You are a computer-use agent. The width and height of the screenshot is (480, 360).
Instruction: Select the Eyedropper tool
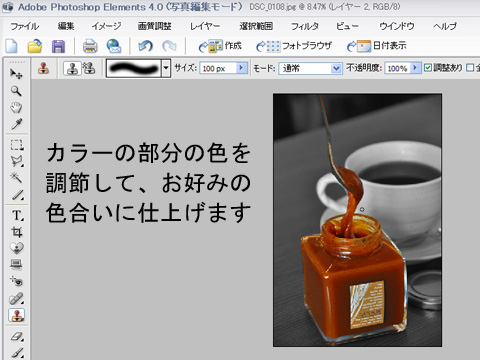tap(16, 124)
